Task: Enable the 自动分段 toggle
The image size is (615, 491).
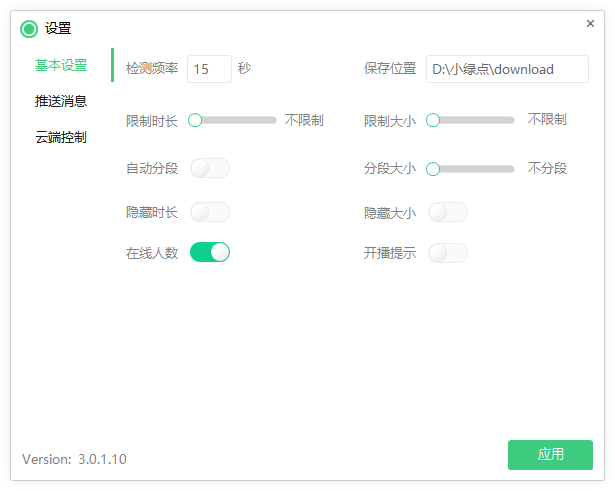Action: click(210, 168)
